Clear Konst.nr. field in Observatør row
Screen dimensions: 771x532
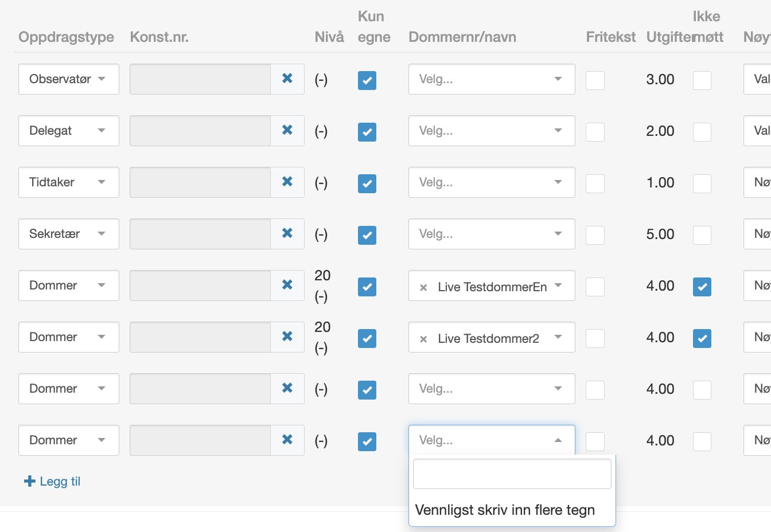click(x=287, y=79)
